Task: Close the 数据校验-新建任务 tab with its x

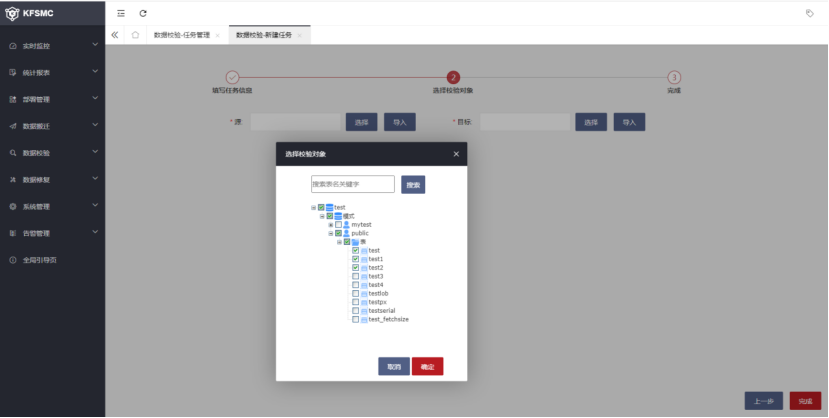Action: pos(299,35)
